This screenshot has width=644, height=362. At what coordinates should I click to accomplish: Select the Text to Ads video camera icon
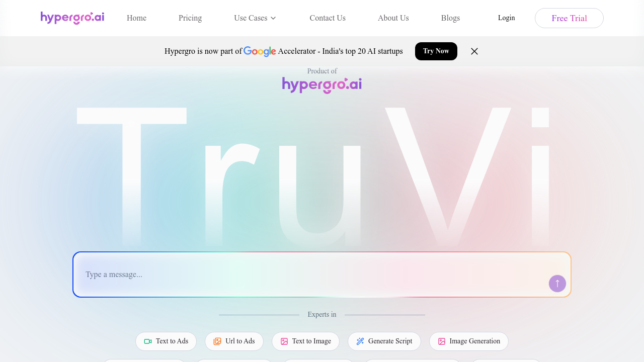tap(149, 341)
